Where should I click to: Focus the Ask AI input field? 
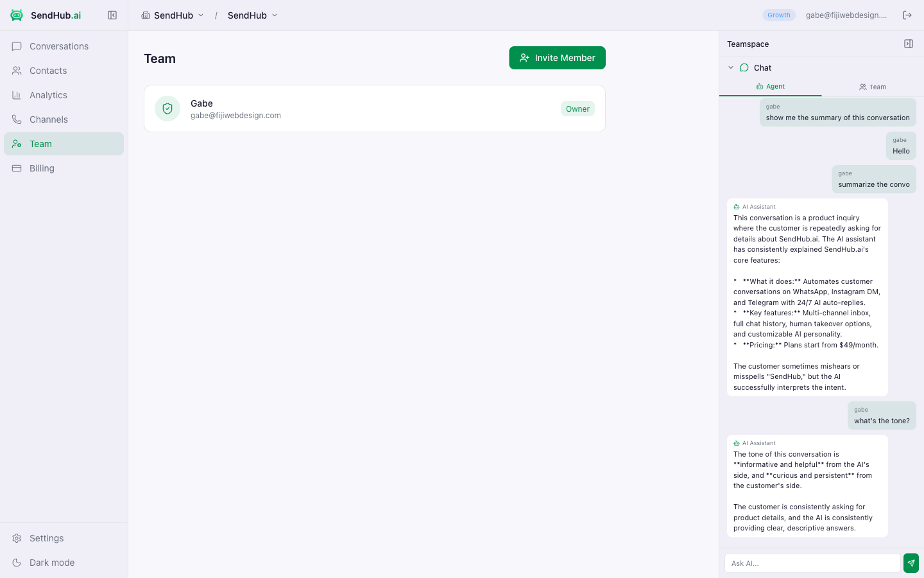812,563
